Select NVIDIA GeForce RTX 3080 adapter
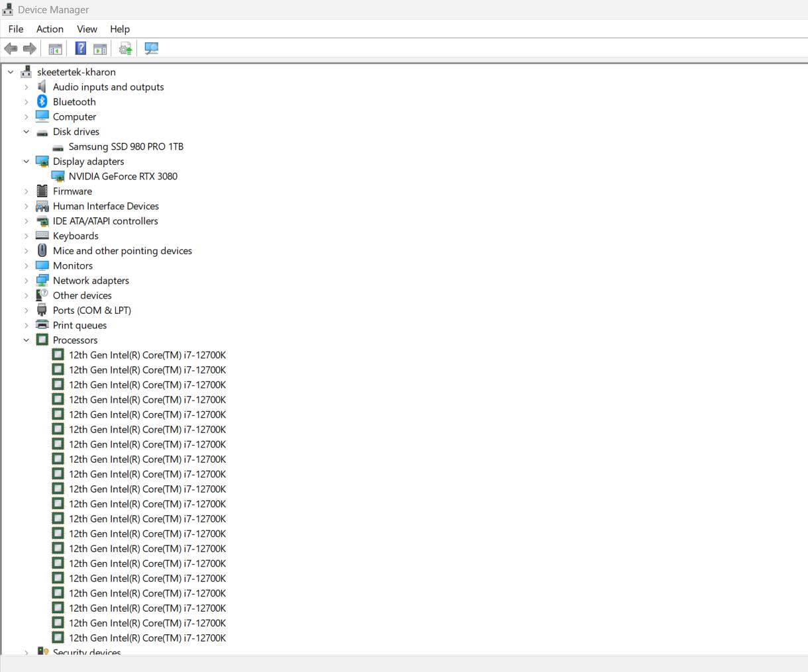The image size is (808, 672). [x=123, y=176]
